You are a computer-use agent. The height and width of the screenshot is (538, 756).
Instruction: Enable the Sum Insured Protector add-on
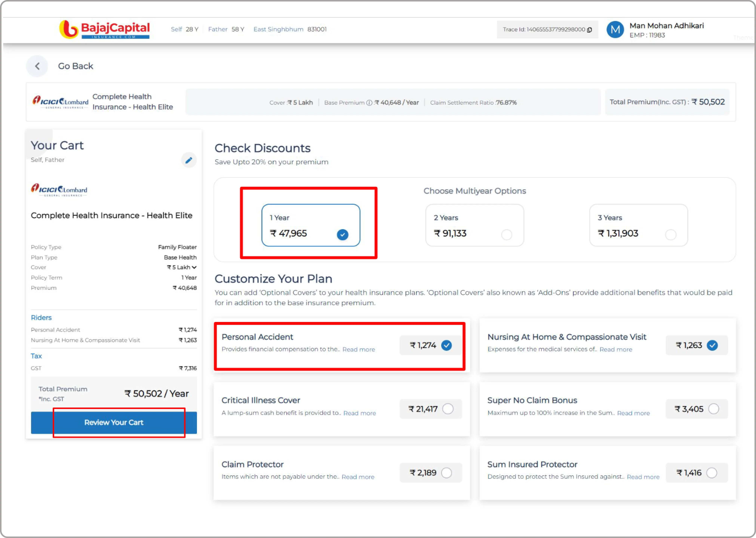(711, 473)
